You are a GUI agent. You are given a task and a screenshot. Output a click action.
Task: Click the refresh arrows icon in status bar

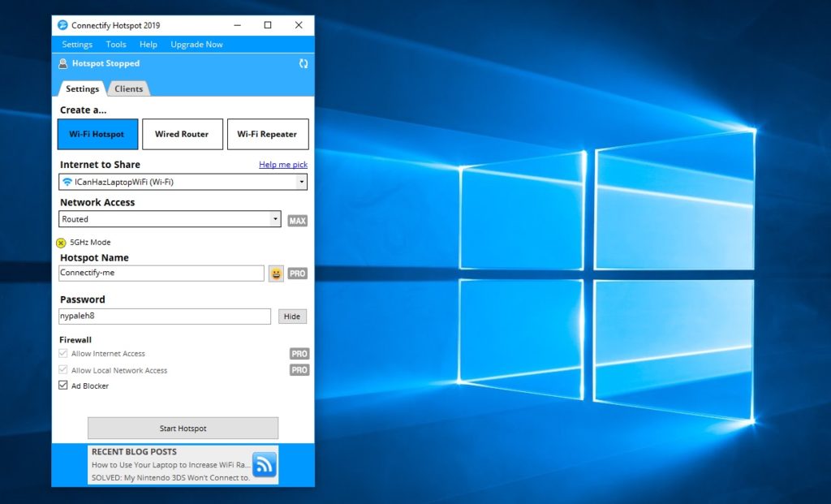coord(304,63)
